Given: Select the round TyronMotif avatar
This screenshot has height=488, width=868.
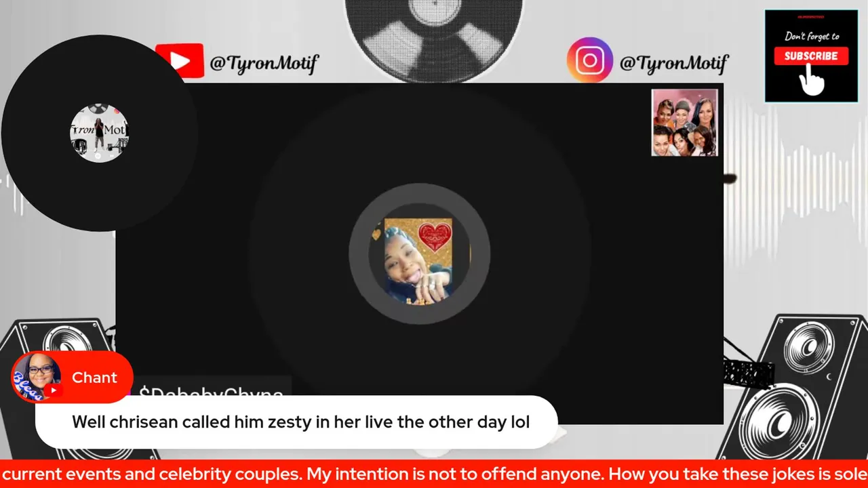Looking at the screenshot, I should pyautogui.click(x=99, y=133).
